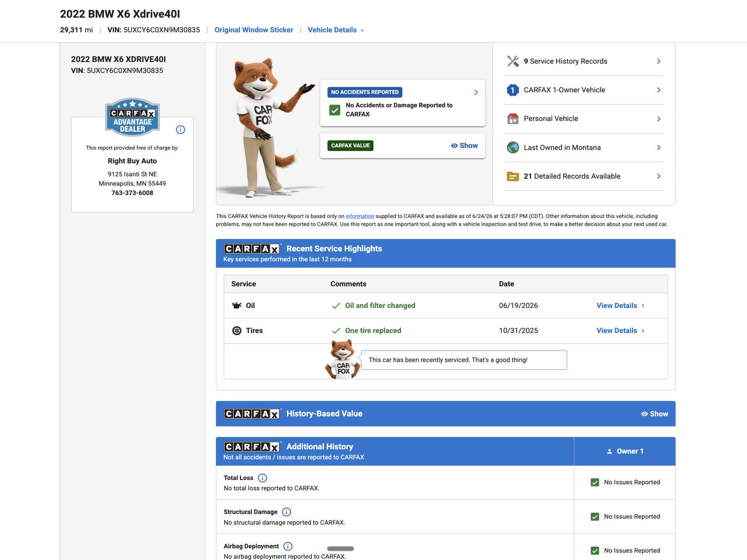Click the Personal Vehicle house icon
747x560 pixels.
click(x=513, y=118)
